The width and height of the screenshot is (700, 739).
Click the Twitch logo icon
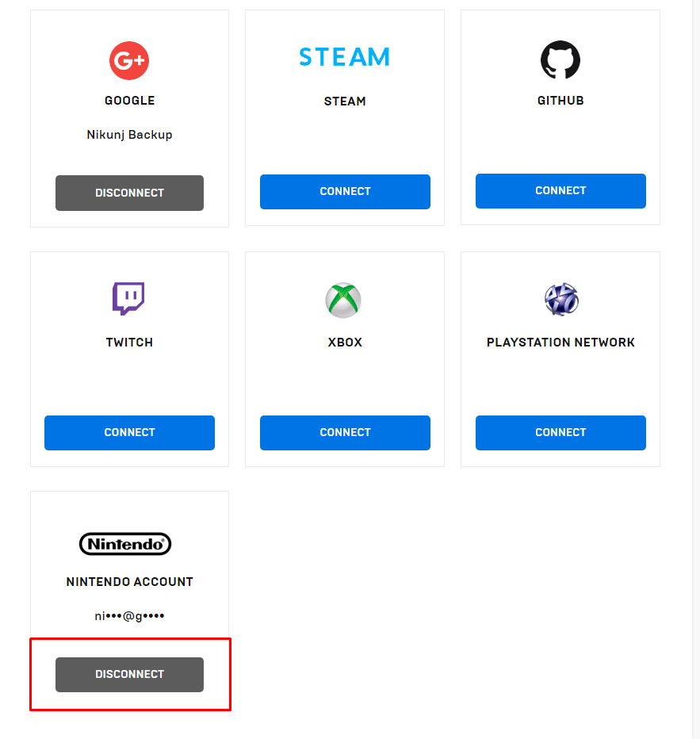pyautogui.click(x=128, y=299)
